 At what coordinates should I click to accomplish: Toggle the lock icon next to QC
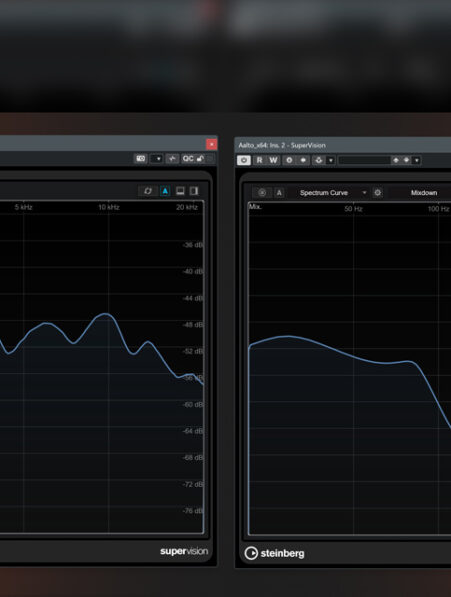[x=200, y=158]
